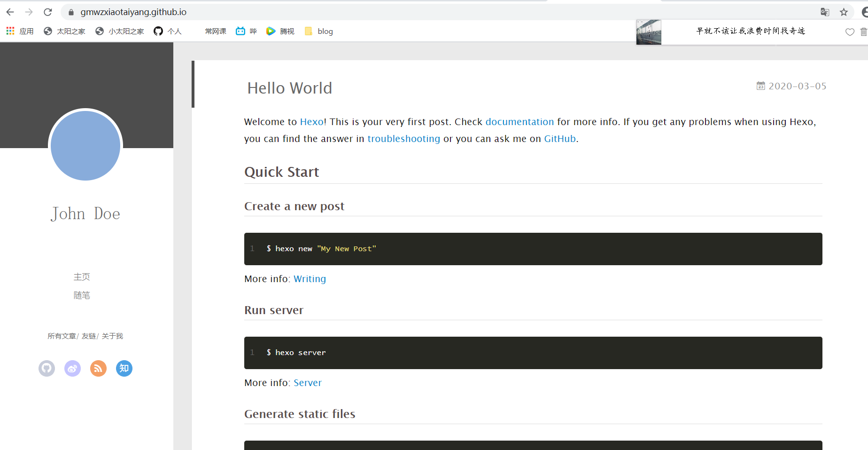Click the browser reload button

tap(47, 12)
